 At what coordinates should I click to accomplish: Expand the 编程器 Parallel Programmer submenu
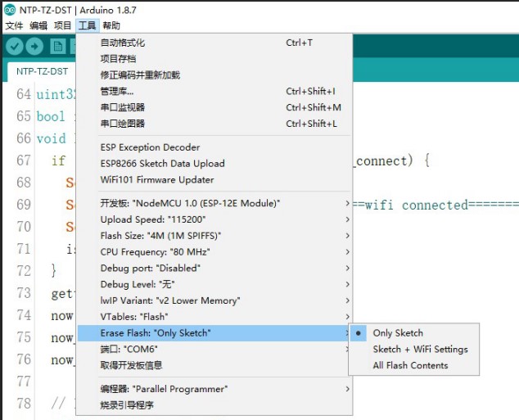(x=214, y=389)
